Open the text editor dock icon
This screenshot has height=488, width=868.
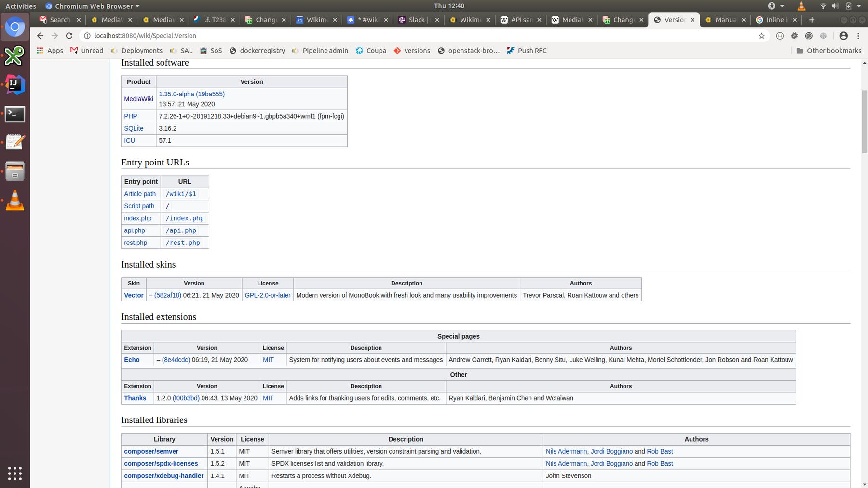14,142
